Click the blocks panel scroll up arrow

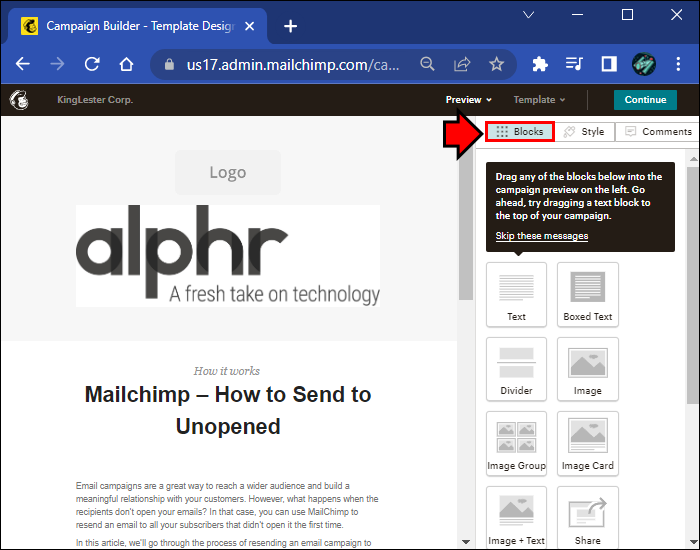point(693,159)
